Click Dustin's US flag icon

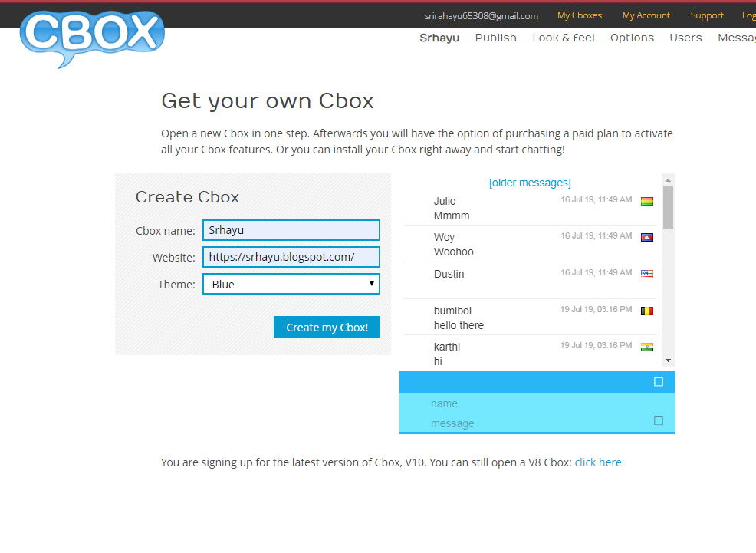pos(647,274)
